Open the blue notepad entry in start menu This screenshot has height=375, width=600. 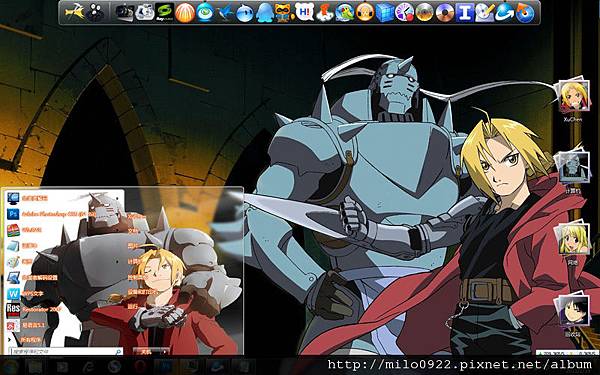click(23, 246)
